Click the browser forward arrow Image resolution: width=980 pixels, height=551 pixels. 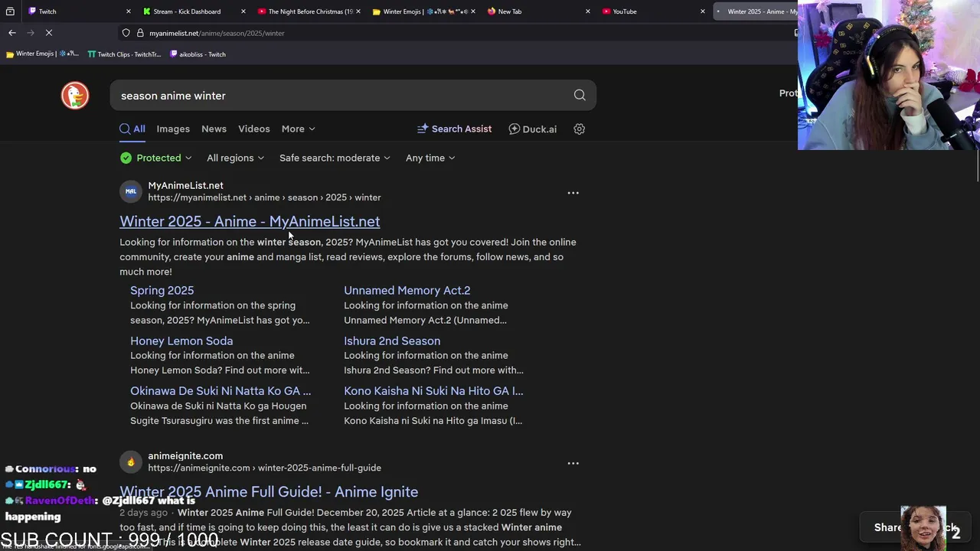click(x=31, y=33)
